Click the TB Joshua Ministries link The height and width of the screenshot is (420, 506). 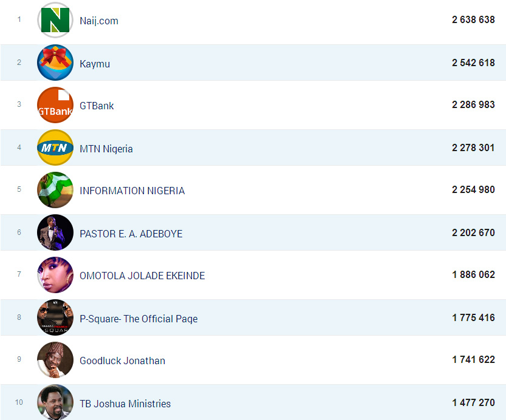click(x=125, y=404)
